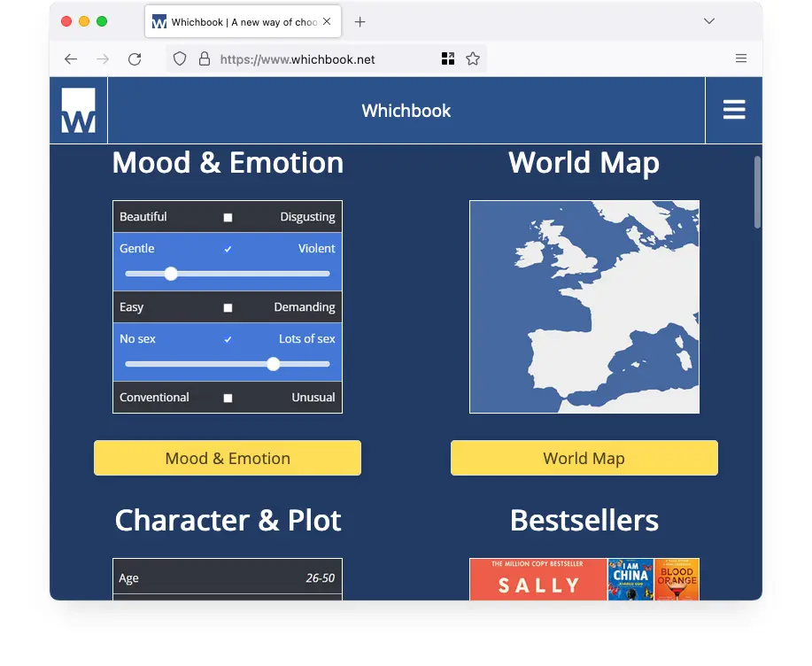Uncheck the Gentle–Violent checkbox
The width and height of the screenshot is (812, 666).
(228, 249)
